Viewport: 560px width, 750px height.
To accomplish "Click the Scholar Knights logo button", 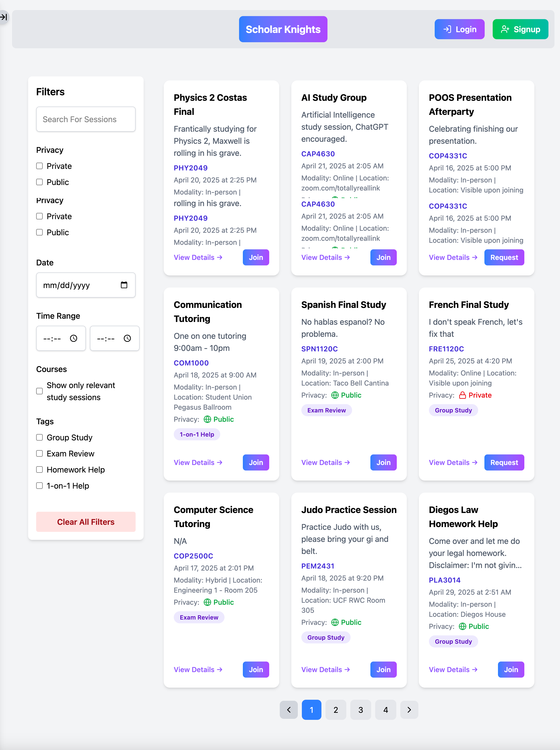I will [x=283, y=29].
